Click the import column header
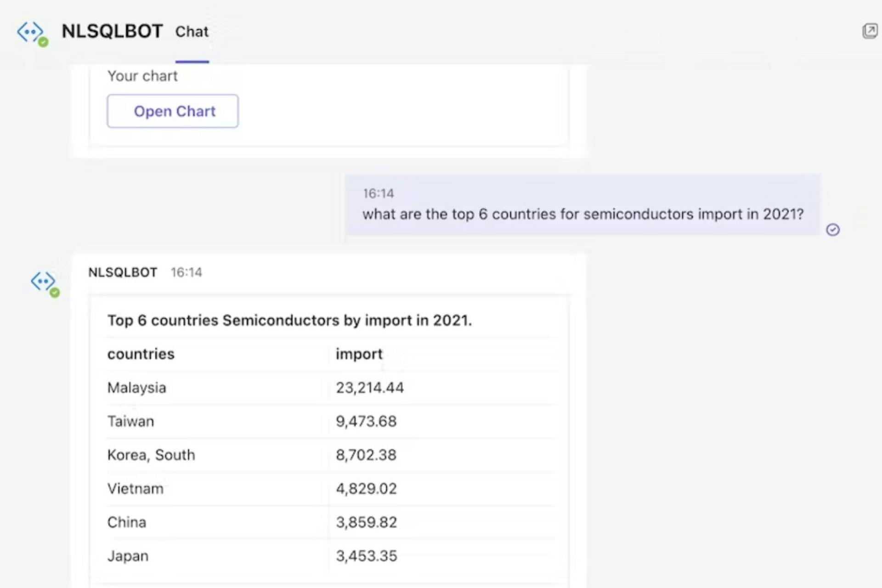 (x=359, y=354)
